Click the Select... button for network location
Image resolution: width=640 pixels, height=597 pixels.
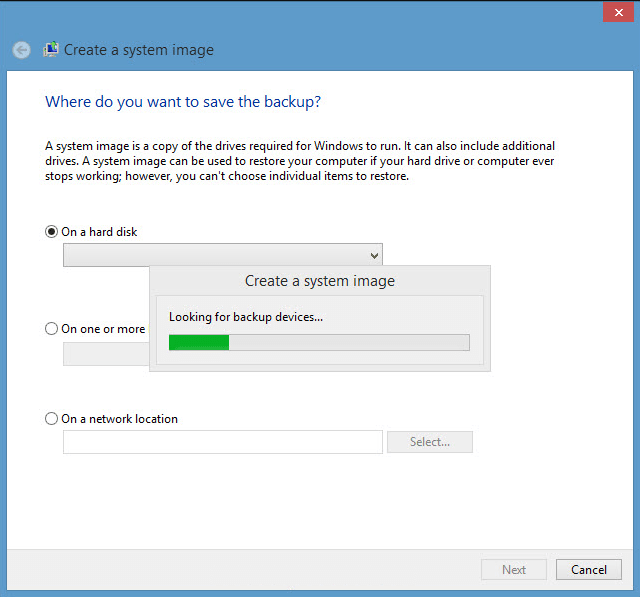pos(430,442)
